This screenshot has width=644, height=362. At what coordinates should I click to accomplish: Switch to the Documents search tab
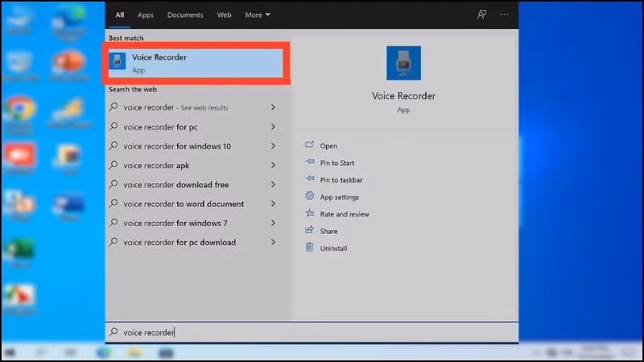[x=185, y=14]
